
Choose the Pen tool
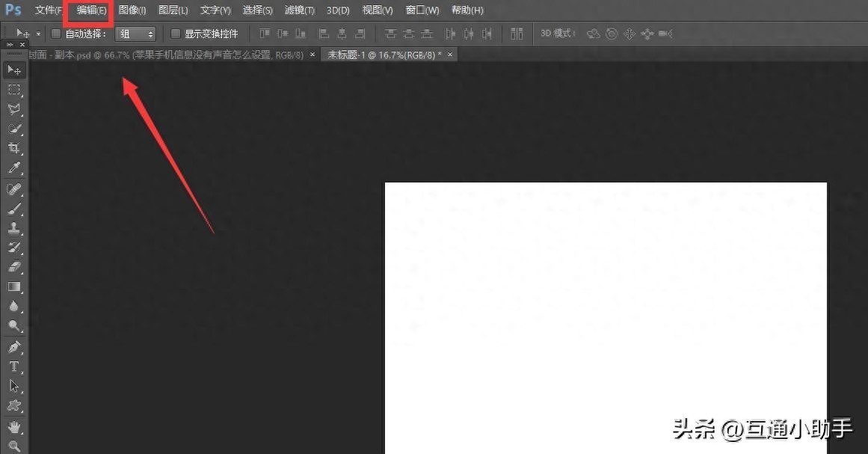[14, 347]
